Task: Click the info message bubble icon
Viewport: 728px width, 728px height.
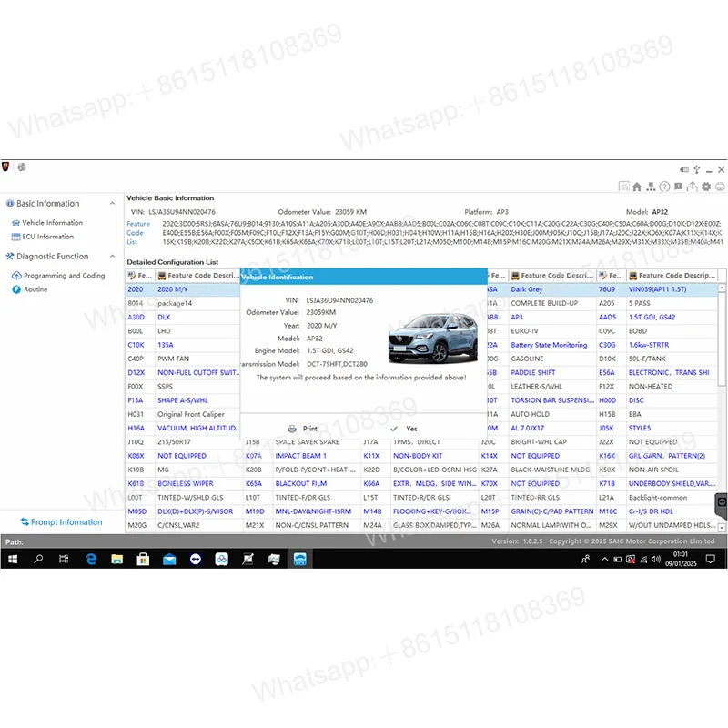Action: point(678,187)
